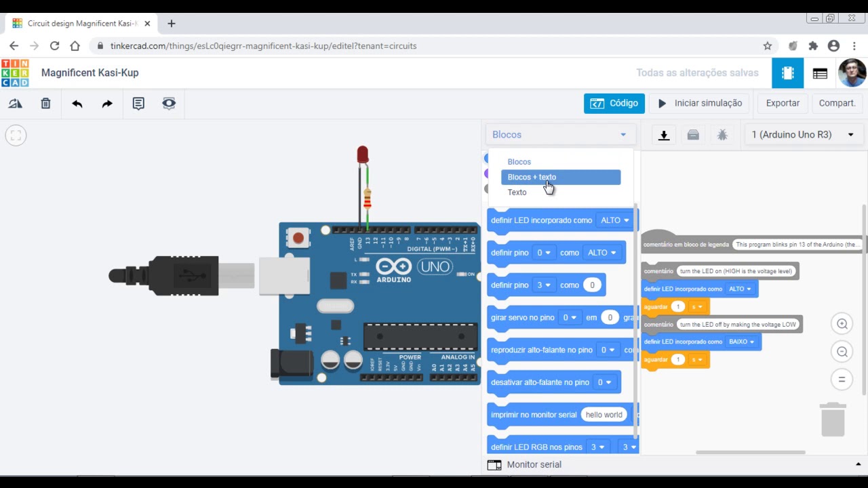Open the Arduino Uno R3 device dropdown
Screen dimensions: 868x488
point(803,135)
